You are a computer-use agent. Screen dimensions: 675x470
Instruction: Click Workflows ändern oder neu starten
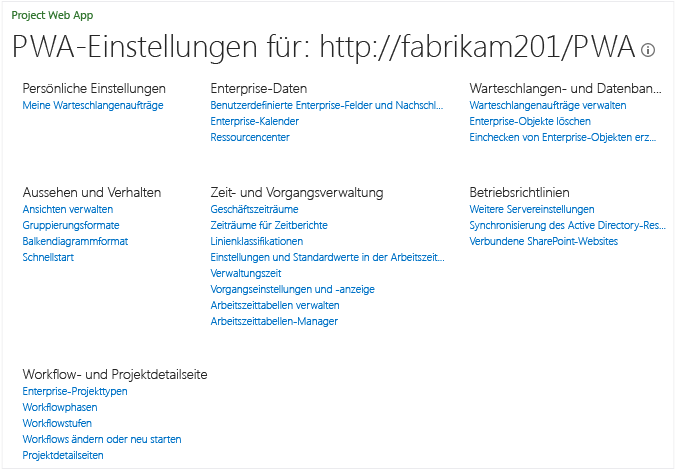point(102,439)
